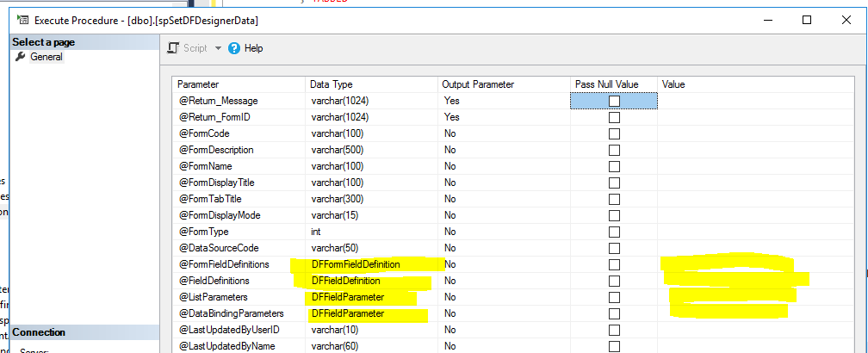The height and width of the screenshot is (353, 868).
Task: Open Help from the toolbar
Action: pos(245,48)
